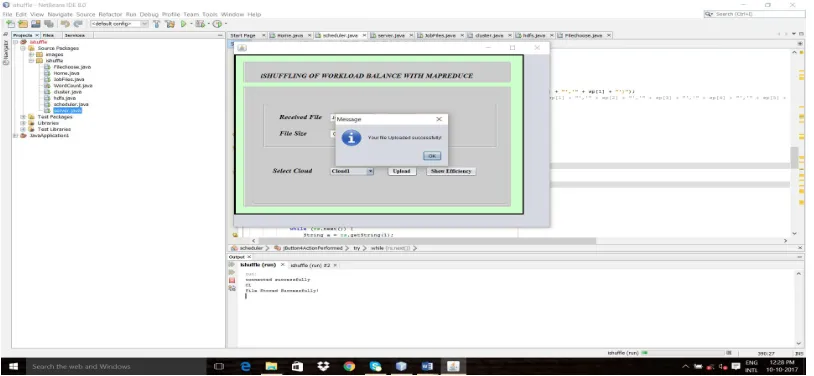Expand the Test Packages tree node
This screenshot has width=814, height=376.
tap(23, 117)
